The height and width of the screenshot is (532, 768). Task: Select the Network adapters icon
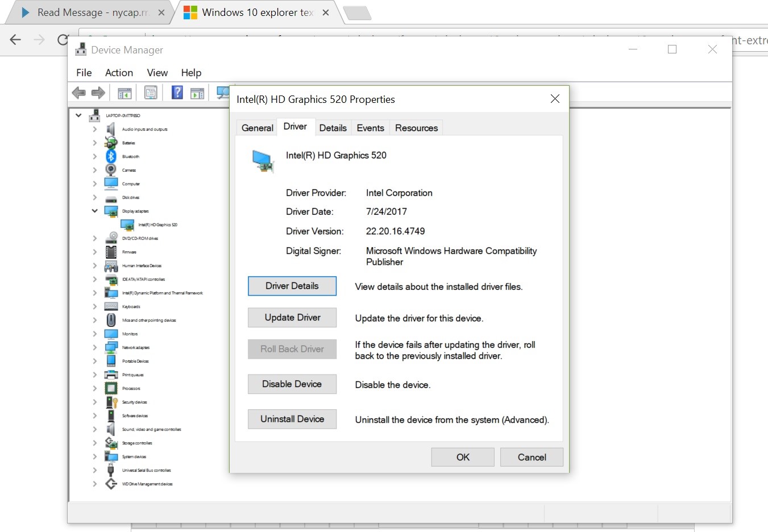pos(111,347)
